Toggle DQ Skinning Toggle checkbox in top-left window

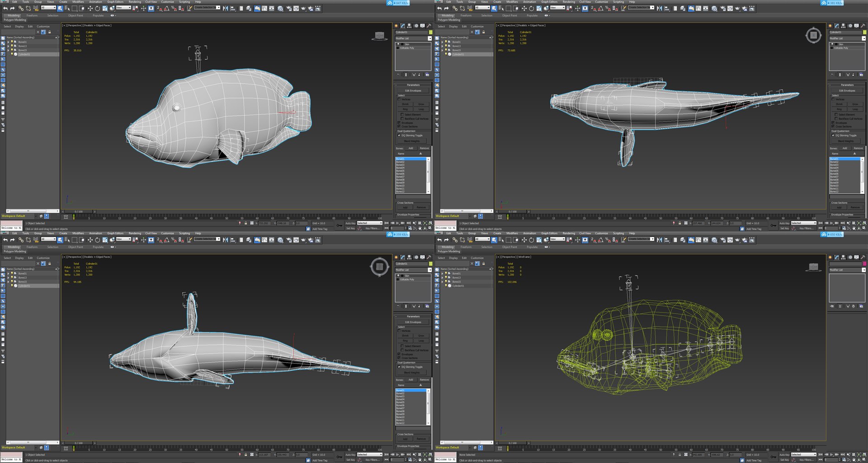point(399,135)
